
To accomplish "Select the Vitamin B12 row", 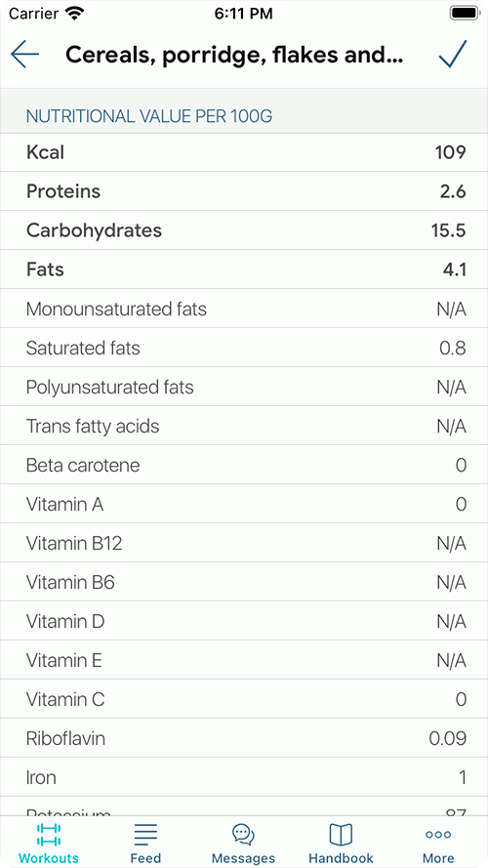I will (244, 544).
